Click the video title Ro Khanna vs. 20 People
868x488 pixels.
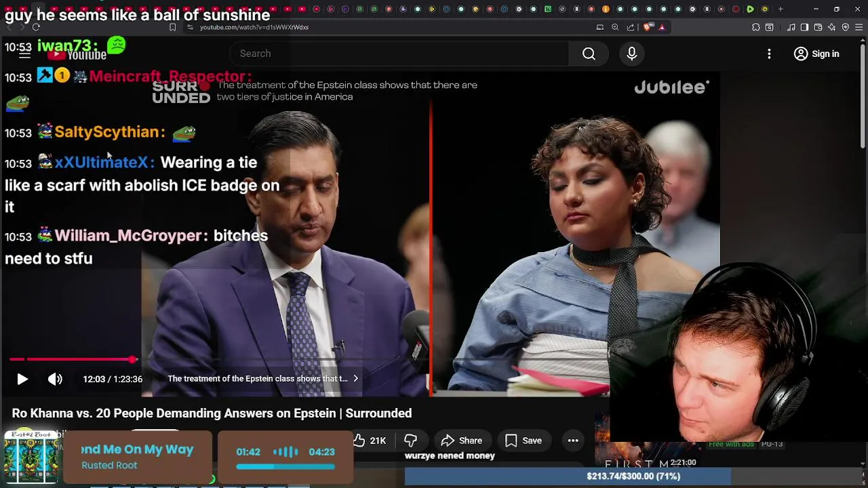[212, 413]
